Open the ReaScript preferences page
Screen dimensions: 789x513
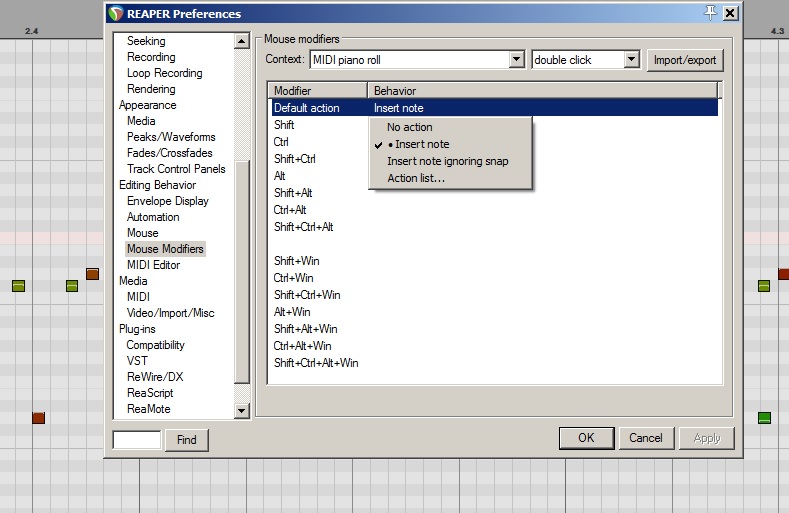pyautogui.click(x=150, y=393)
